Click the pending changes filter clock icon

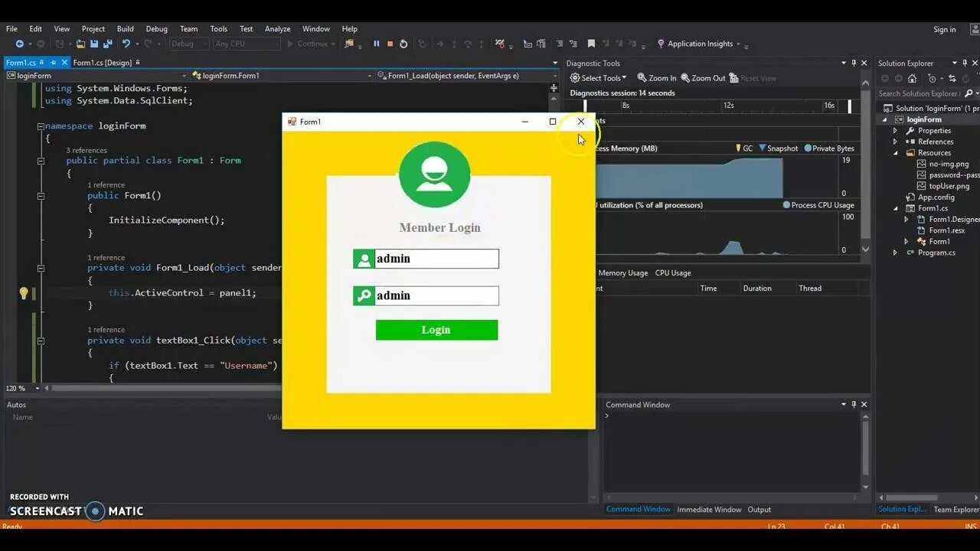click(932, 78)
